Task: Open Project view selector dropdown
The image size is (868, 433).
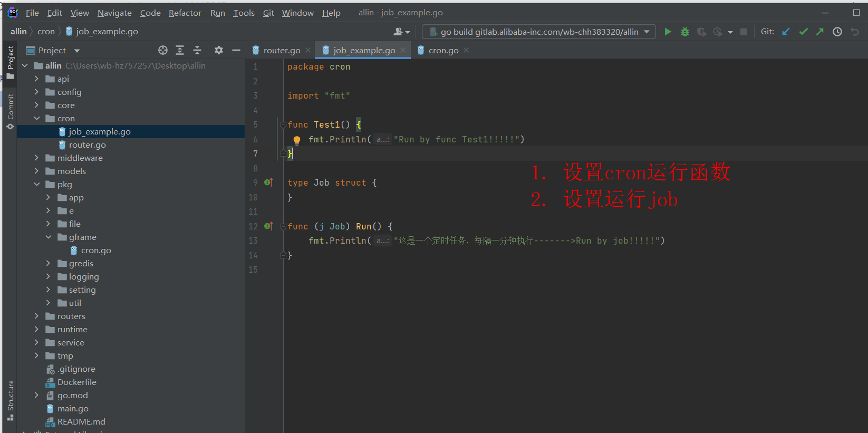Action: [x=77, y=51]
